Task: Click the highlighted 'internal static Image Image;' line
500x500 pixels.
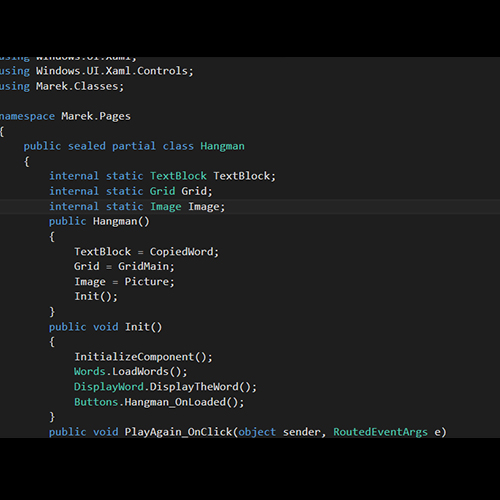Action: [137, 207]
